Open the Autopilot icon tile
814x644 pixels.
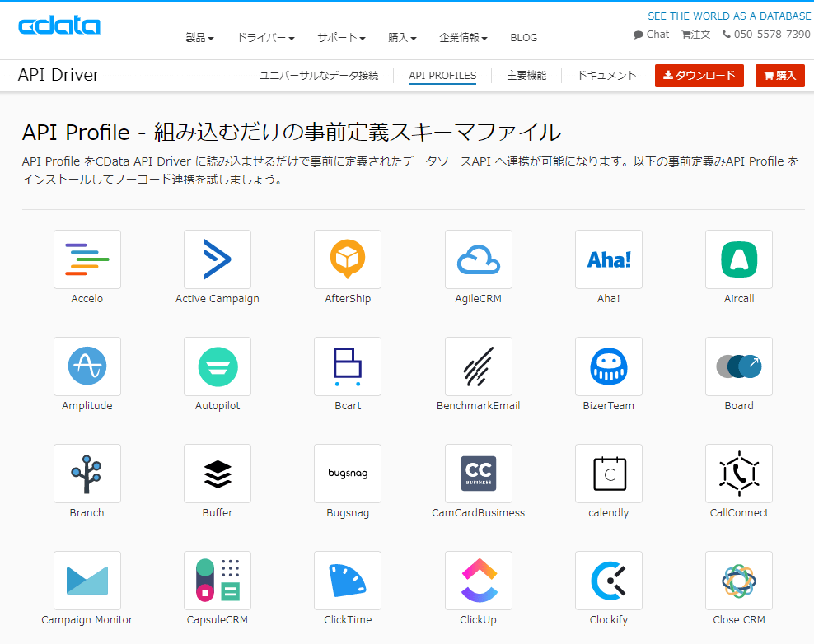point(218,366)
